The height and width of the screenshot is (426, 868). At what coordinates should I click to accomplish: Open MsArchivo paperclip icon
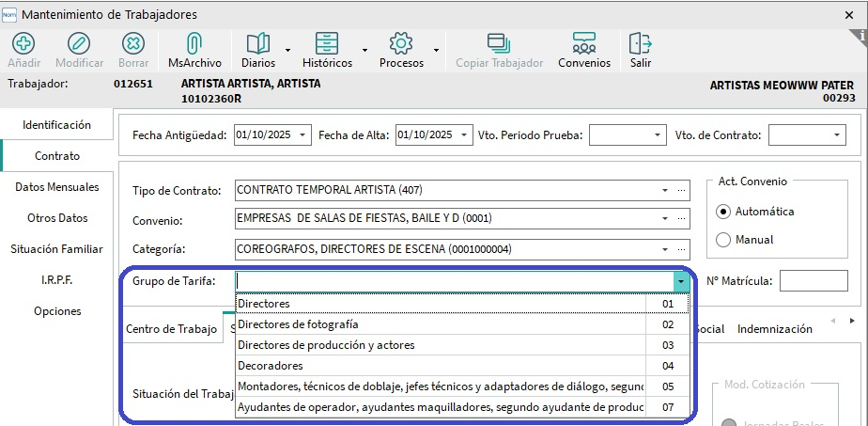(194, 43)
